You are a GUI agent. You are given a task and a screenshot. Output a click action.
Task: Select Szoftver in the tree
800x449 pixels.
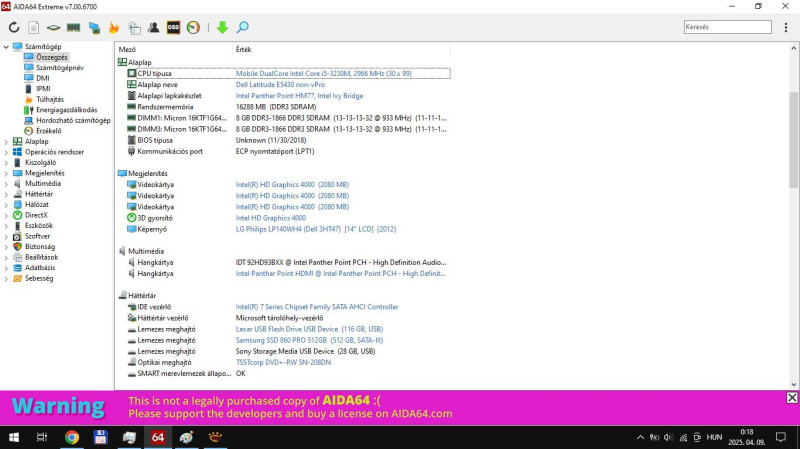coord(37,236)
